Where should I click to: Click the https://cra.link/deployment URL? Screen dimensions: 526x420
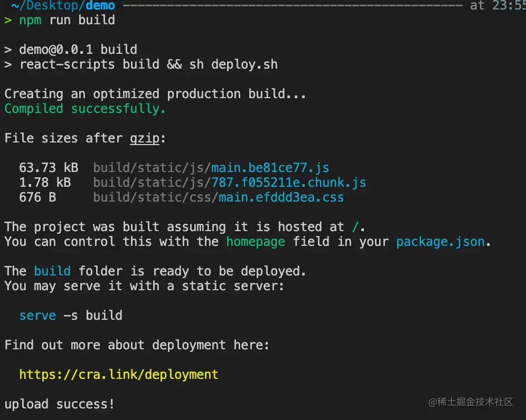pos(119,375)
